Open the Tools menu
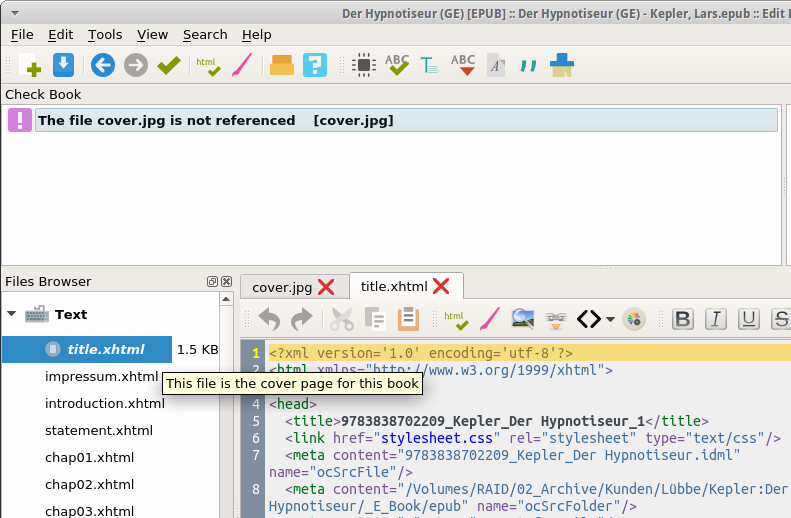The width and height of the screenshot is (791, 518). click(105, 35)
